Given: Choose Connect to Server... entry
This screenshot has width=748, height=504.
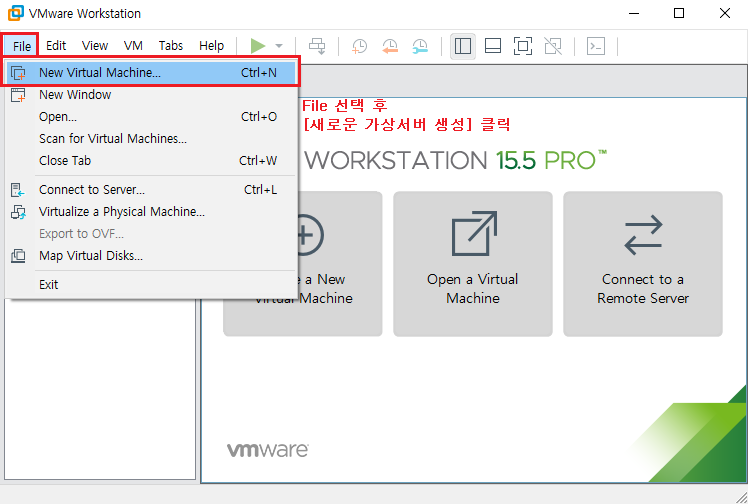Looking at the screenshot, I should pos(153,189).
